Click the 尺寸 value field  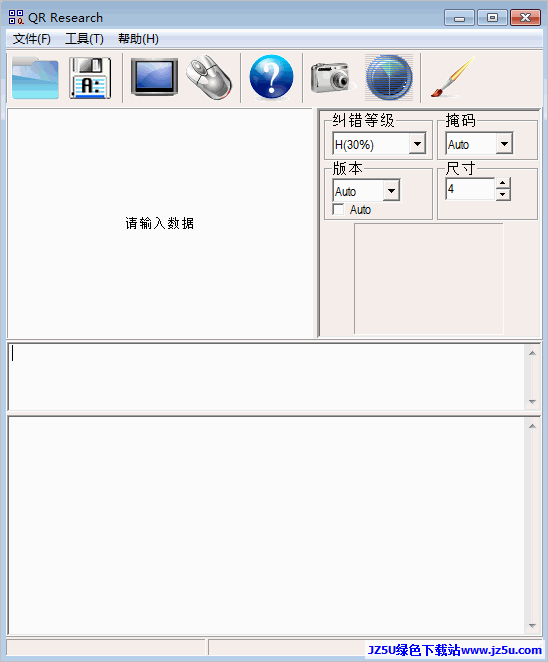(x=470, y=189)
